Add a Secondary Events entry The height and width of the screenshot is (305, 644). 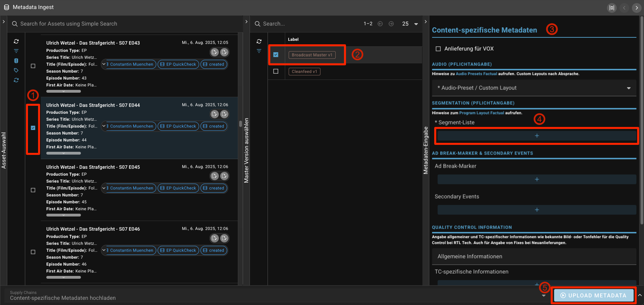536,210
